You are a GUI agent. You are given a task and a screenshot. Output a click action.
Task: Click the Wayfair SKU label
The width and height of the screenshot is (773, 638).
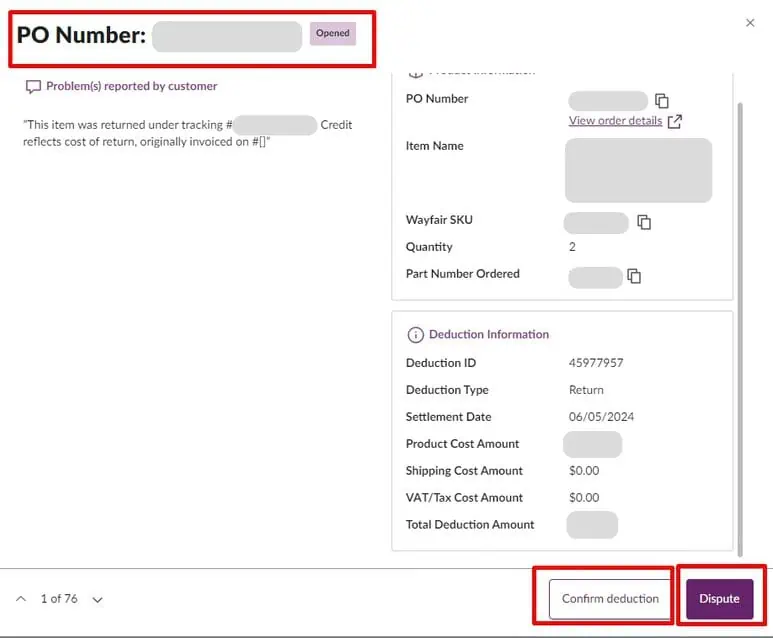pyautogui.click(x=439, y=220)
